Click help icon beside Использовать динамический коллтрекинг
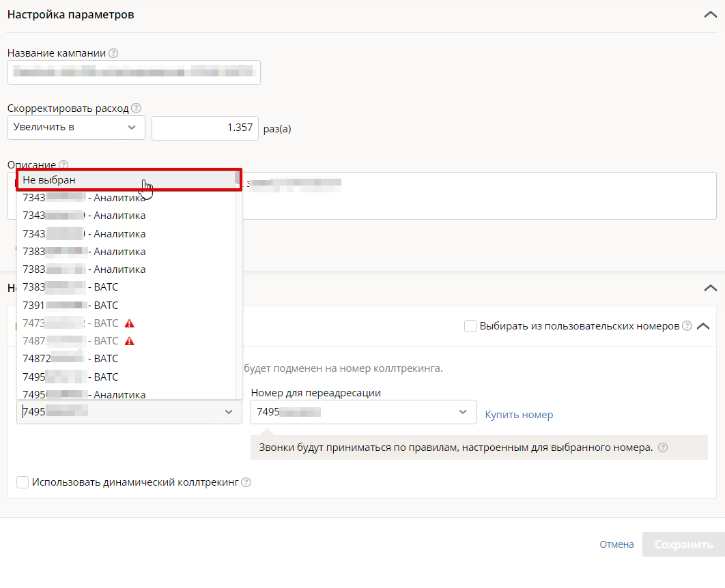Viewport: 725px width, 588px height. pyautogui.click(x=246, y=482)
